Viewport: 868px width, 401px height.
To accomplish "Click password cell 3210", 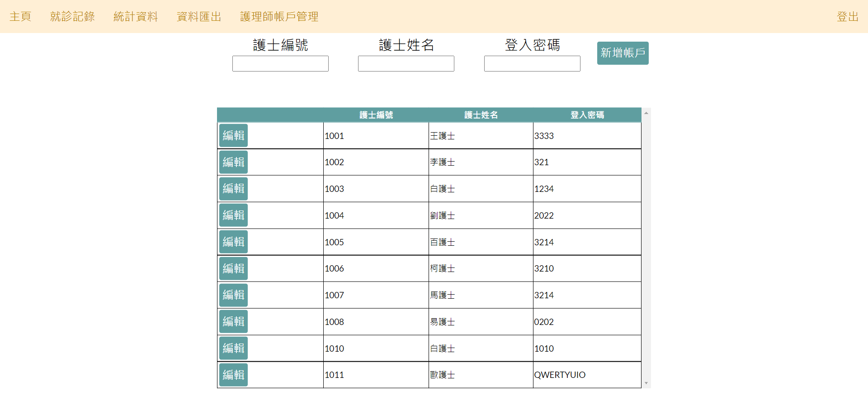I will click(587, 268).
